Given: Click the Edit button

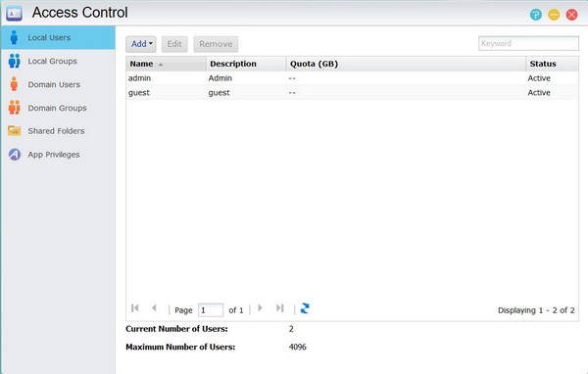Looking at the screenshot, I should (174, 44).
